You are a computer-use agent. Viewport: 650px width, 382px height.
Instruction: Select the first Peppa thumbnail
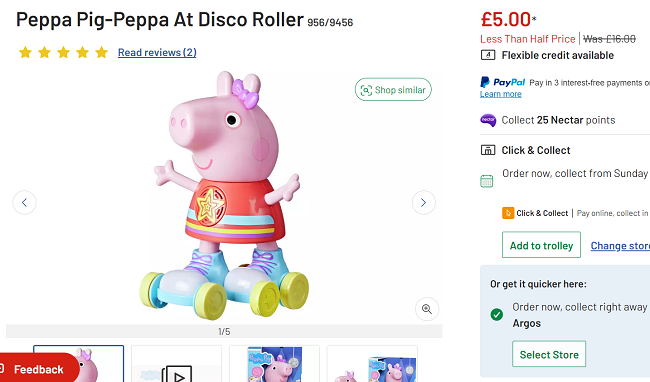pos(79,364)
